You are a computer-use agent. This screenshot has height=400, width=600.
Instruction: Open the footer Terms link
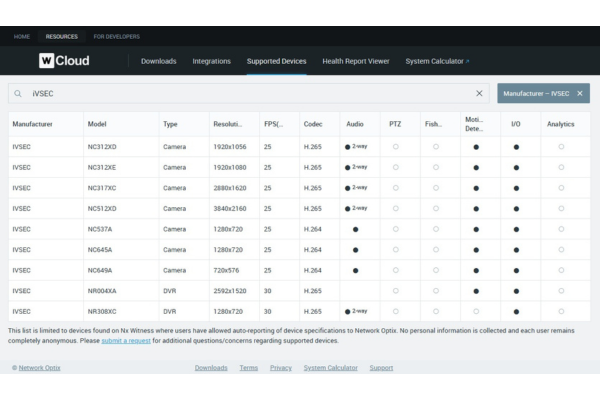249,368
